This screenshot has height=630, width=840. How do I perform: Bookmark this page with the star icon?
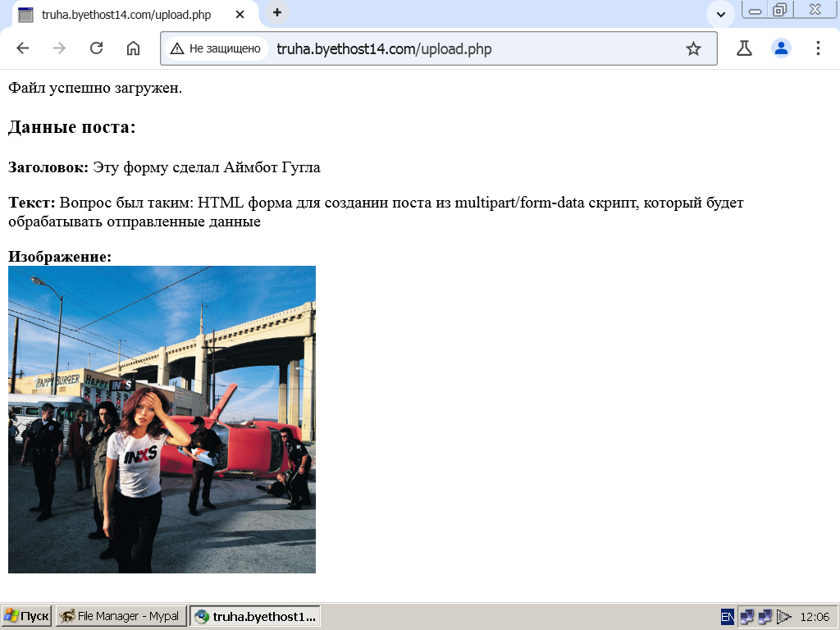click(693, 48)
